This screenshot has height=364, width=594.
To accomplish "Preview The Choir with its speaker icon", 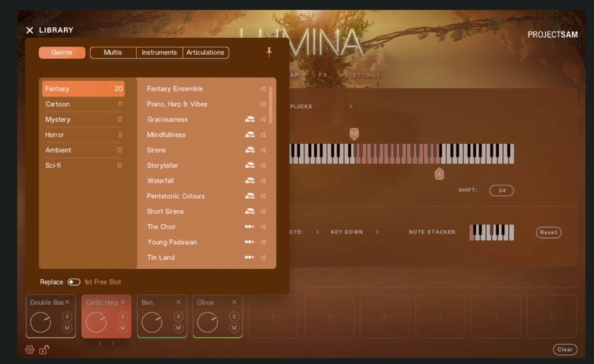I will [263, 227].
